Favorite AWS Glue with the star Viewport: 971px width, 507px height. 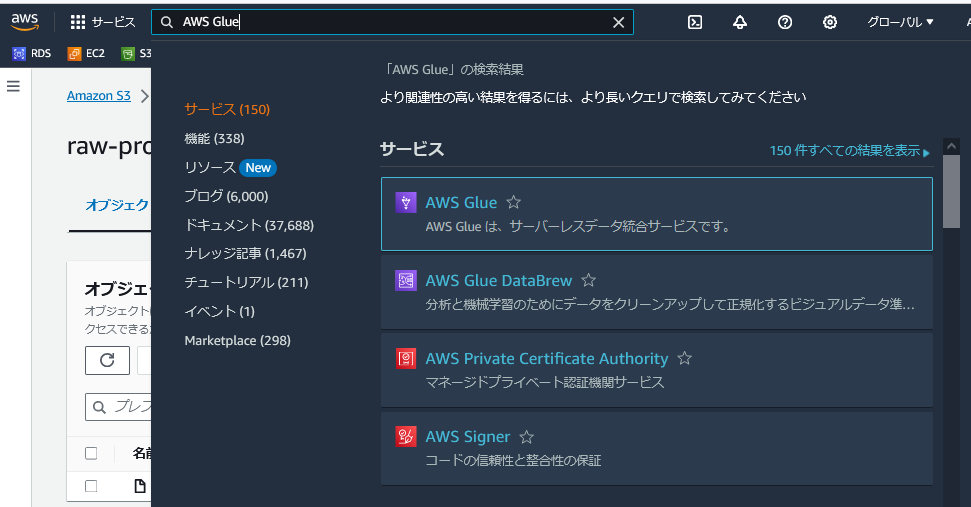point(514,203)
